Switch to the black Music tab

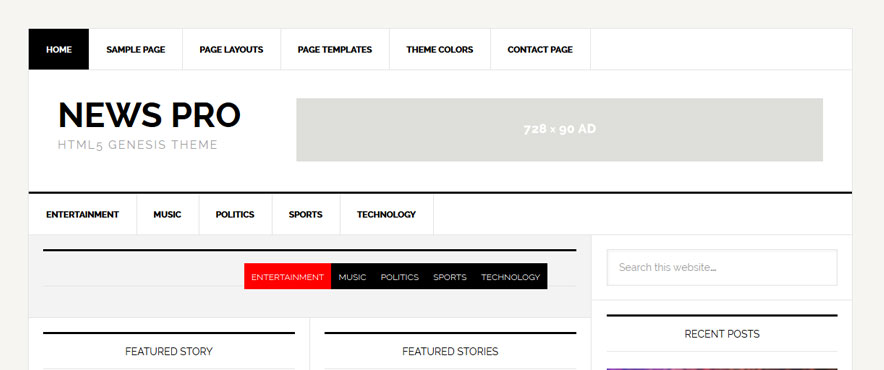(352, 276)
